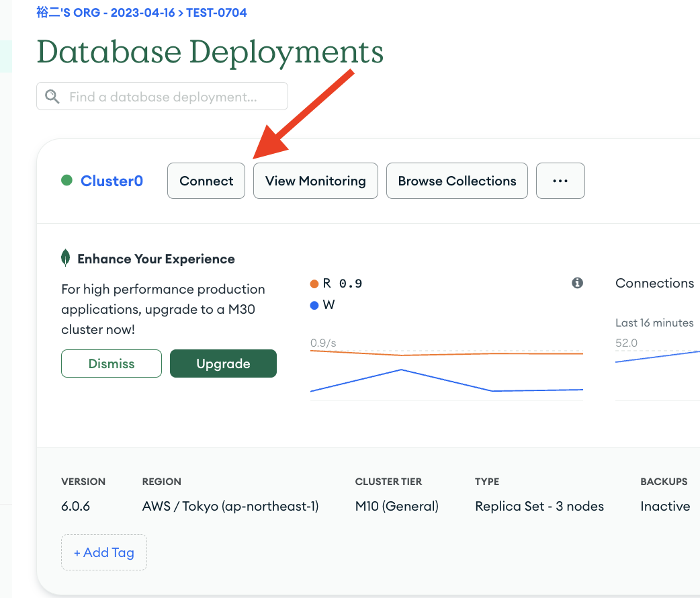Click the find database deployment search field

pos(161,96)
